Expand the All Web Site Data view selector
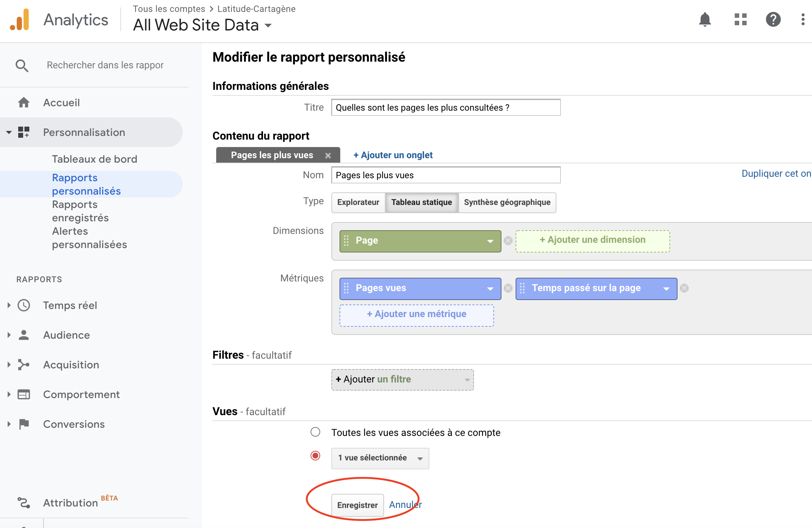The width and height of the screenshot is (812, 528). click(x=268, y=26)
